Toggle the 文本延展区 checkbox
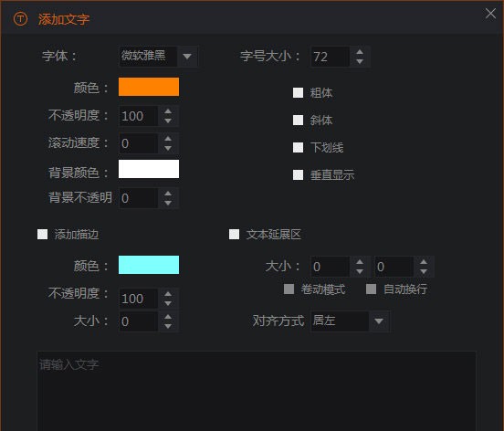The height and width of the screenshot is (431, 504). point(234,235)
